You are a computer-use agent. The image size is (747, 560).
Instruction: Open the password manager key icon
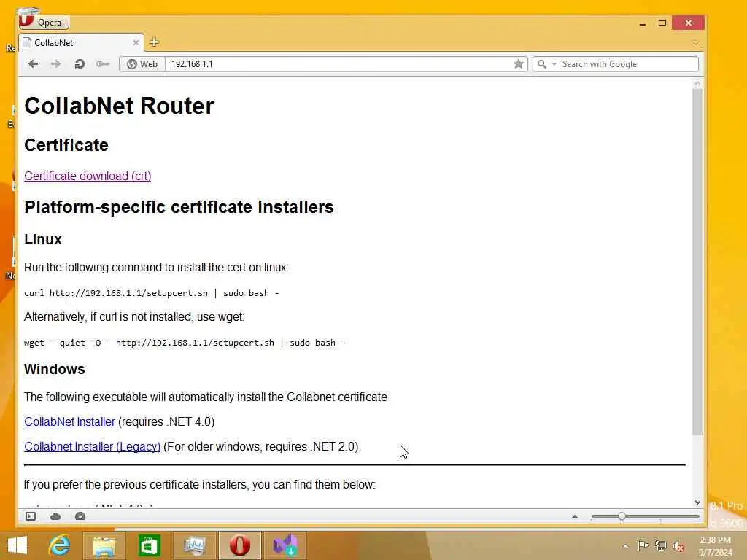[x=102, y=64]
